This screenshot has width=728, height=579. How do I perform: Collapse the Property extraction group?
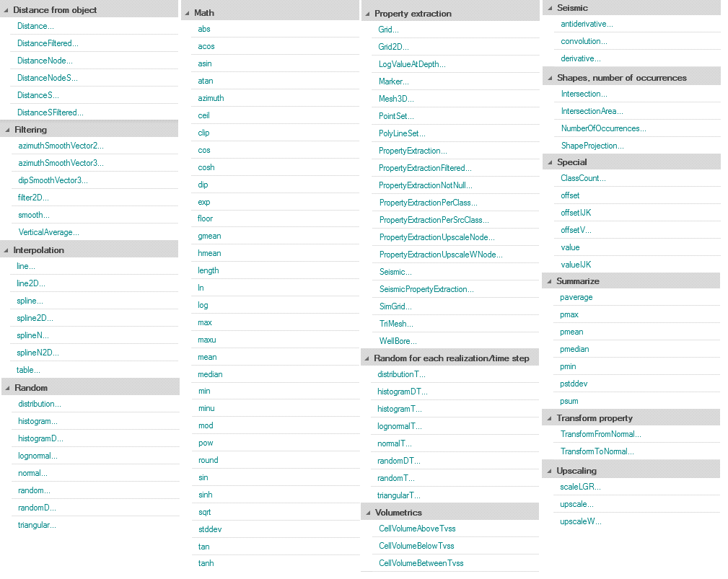pyautogui.click(x=367, y=14)
